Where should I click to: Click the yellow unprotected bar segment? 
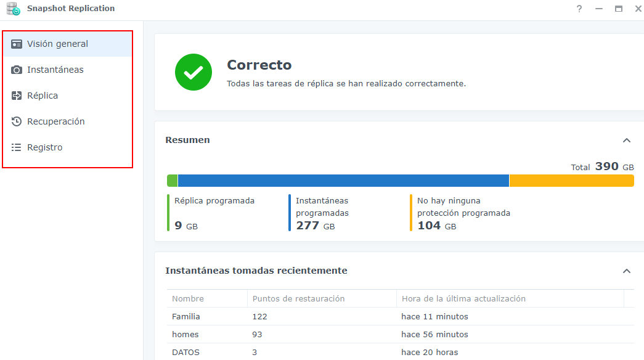coord(571,181)
